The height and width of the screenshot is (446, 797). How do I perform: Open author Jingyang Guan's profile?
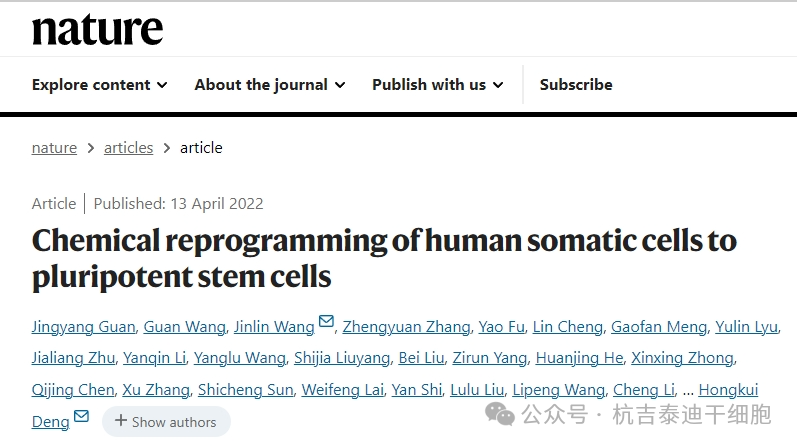click(83, 327)
